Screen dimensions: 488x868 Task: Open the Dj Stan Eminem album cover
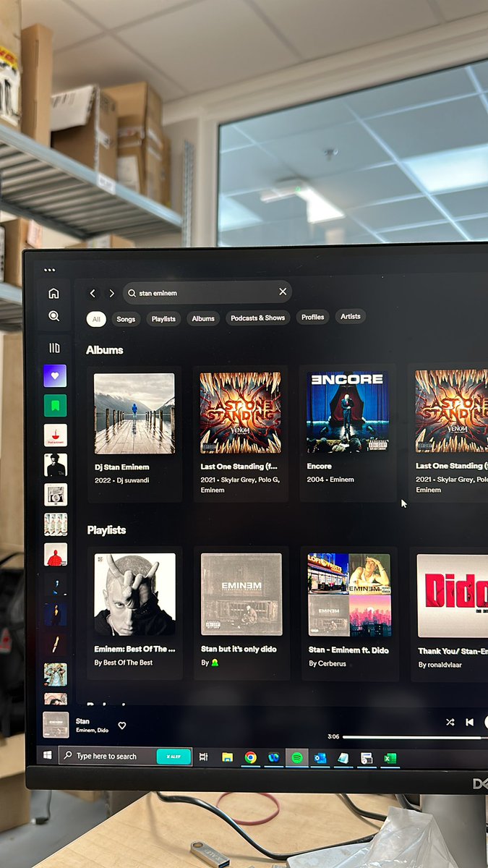(134, 413)
